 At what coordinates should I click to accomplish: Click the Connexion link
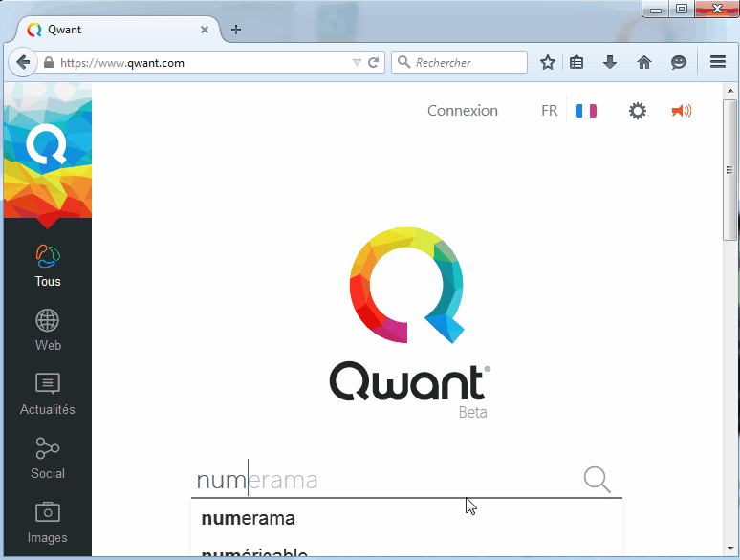pyautogui.click(x=462, y=111)
